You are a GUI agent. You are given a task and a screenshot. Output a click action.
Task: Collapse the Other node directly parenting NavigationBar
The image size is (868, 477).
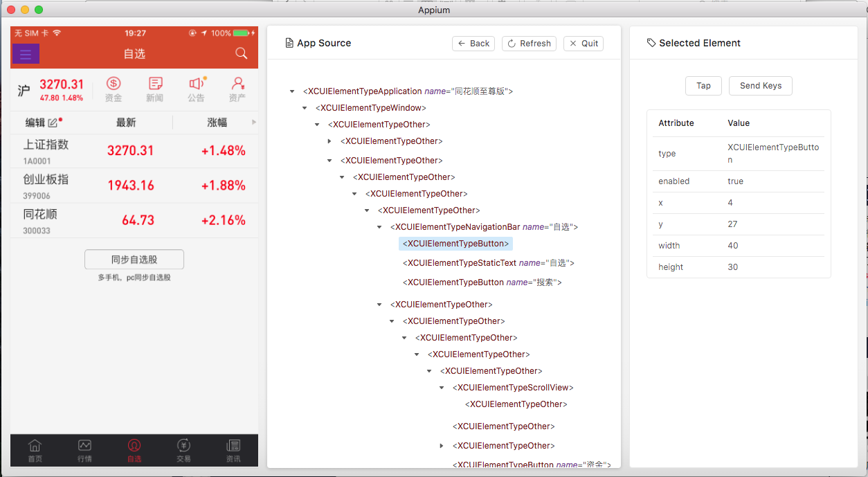coord(368,210)
